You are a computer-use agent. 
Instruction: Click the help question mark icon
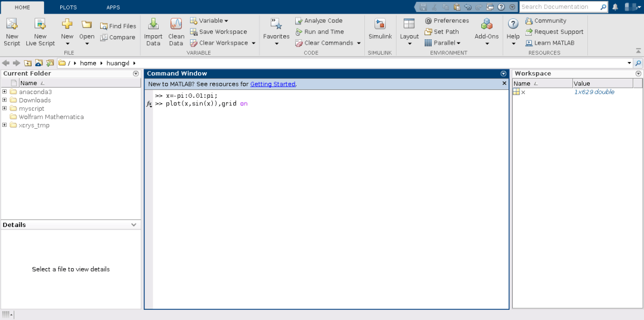coord(501,7)
